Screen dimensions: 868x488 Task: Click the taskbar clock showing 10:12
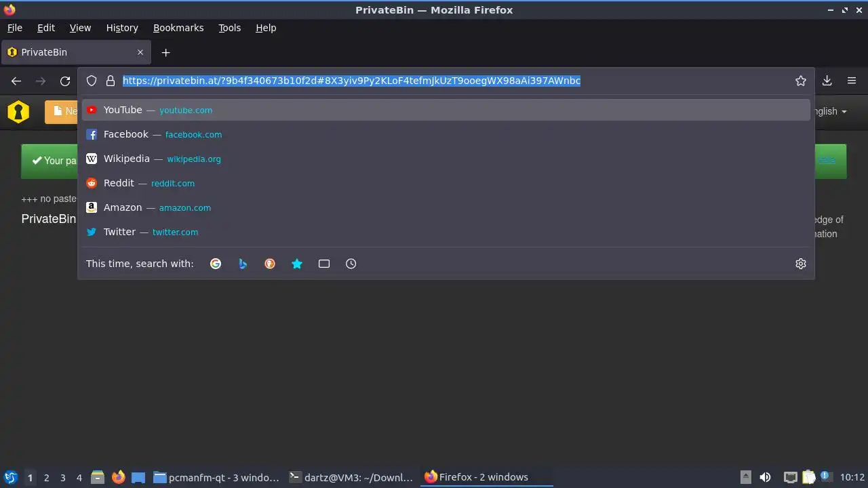click(x=852, y=477)
